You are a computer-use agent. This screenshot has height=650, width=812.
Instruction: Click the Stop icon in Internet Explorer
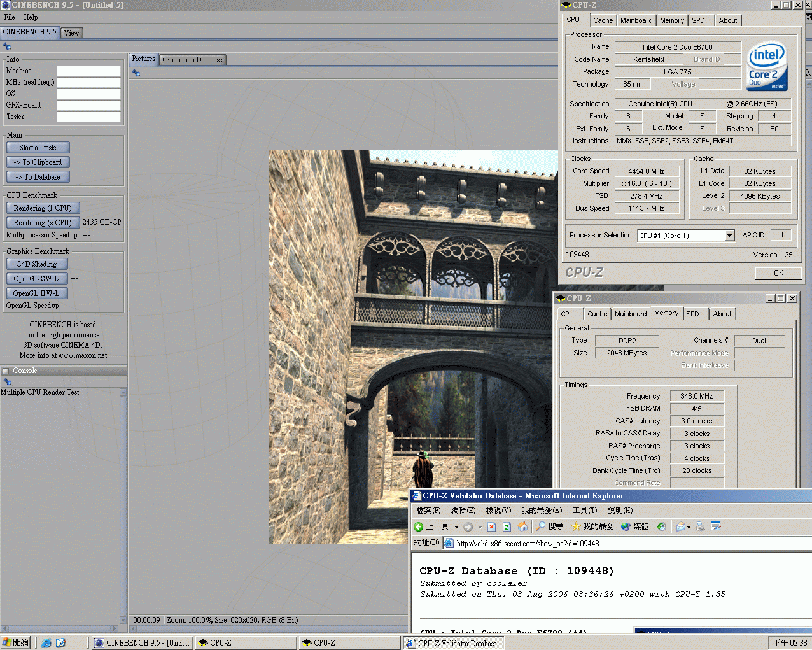tap(491, 526)
